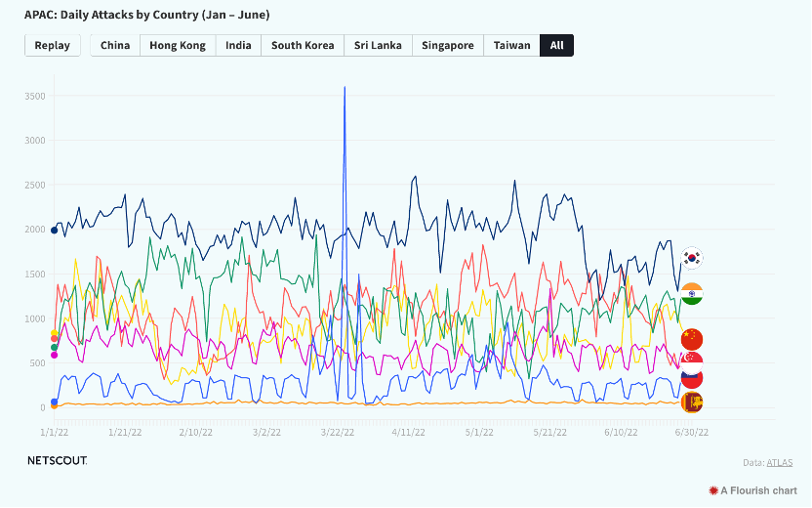
Task: Click the China flag icon
Action: coord(692,339)
